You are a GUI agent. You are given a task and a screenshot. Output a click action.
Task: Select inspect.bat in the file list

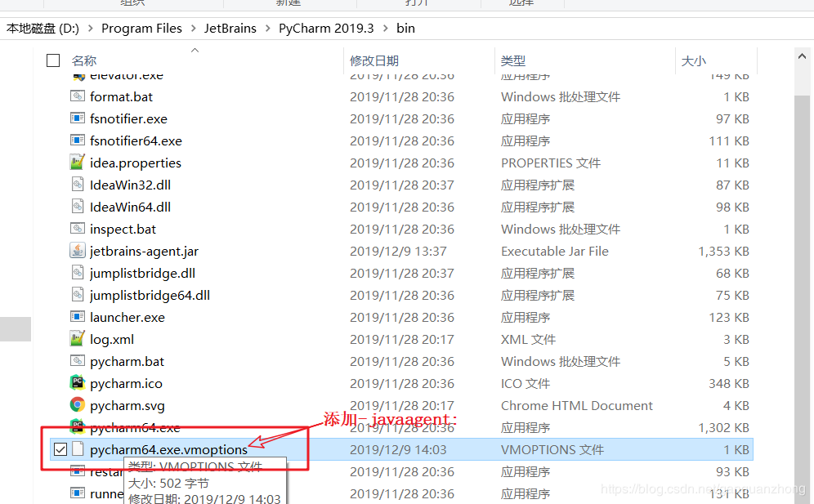tap(123, 229)
